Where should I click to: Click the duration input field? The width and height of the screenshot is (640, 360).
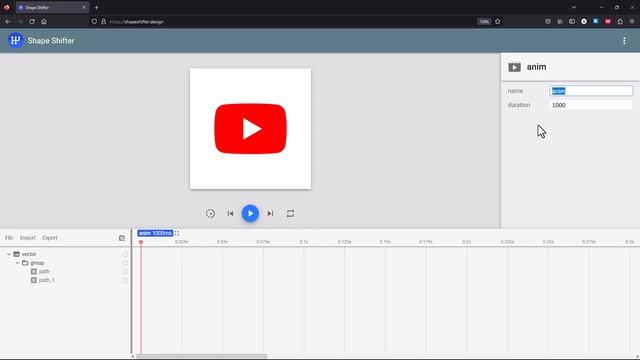tap(591, 105)
